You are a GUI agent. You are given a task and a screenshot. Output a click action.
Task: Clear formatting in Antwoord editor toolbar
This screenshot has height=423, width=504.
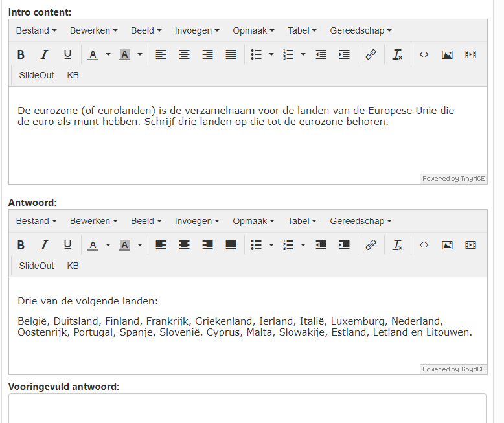pyautogui.click(x=397, y=246)
